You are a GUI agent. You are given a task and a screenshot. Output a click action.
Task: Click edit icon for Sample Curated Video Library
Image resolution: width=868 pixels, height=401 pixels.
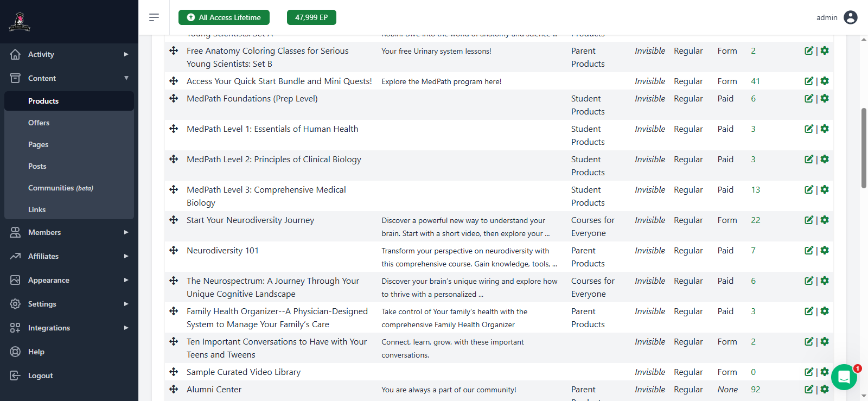pyautogui.click(x=809, y=372)
